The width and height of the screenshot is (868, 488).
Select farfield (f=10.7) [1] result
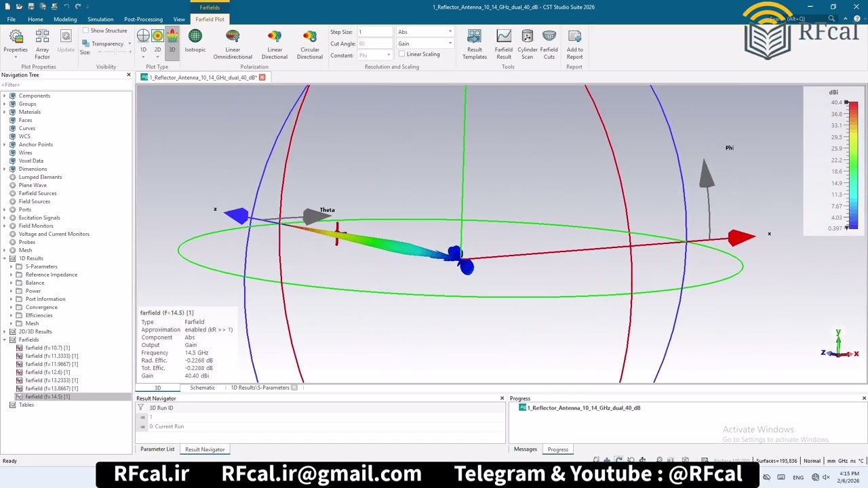tap(47, 348)
